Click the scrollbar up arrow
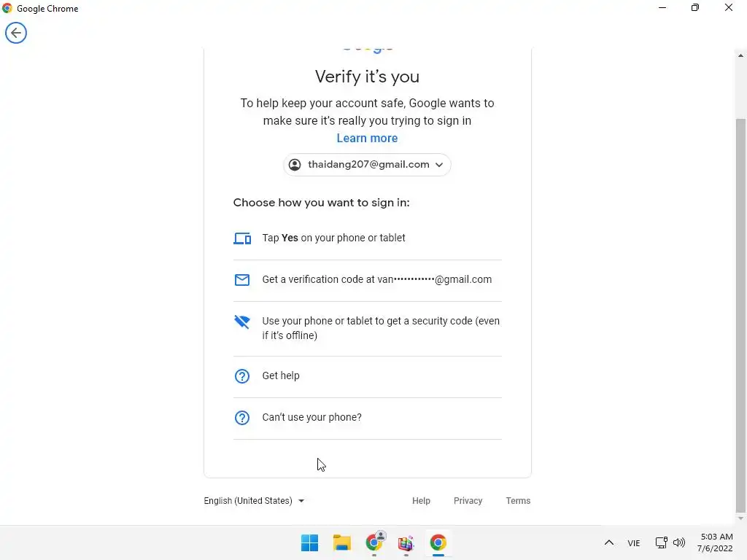747x560 pixels. [x=740, y=55]
